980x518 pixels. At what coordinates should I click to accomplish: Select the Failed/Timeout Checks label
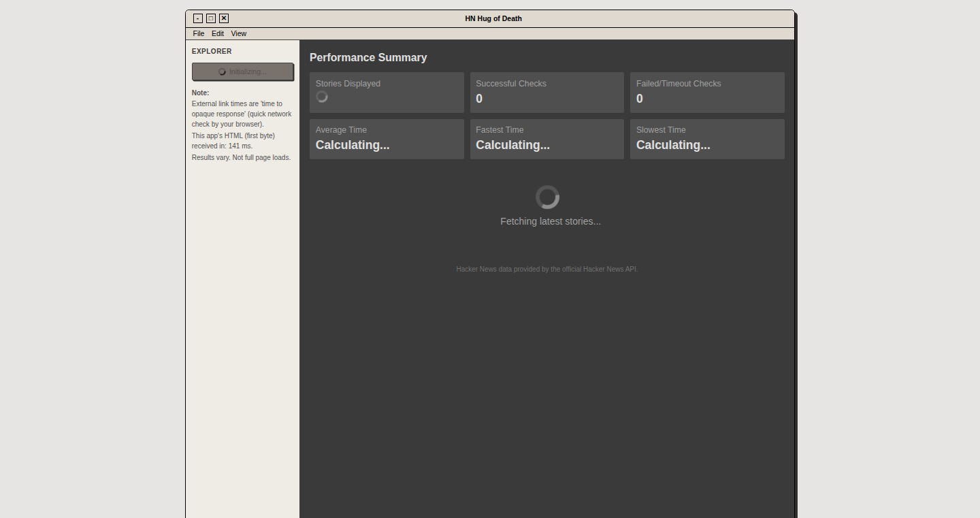(679, 84)
